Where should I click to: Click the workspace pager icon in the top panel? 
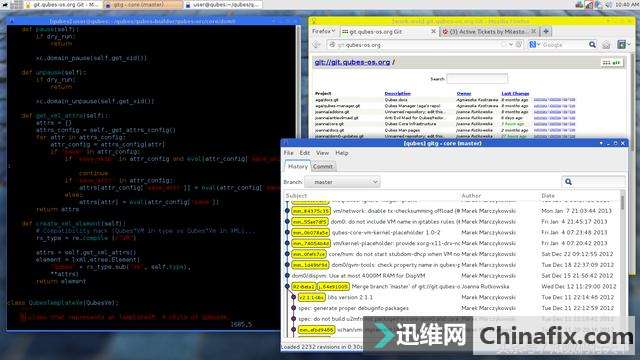click(x=16, y=4)
